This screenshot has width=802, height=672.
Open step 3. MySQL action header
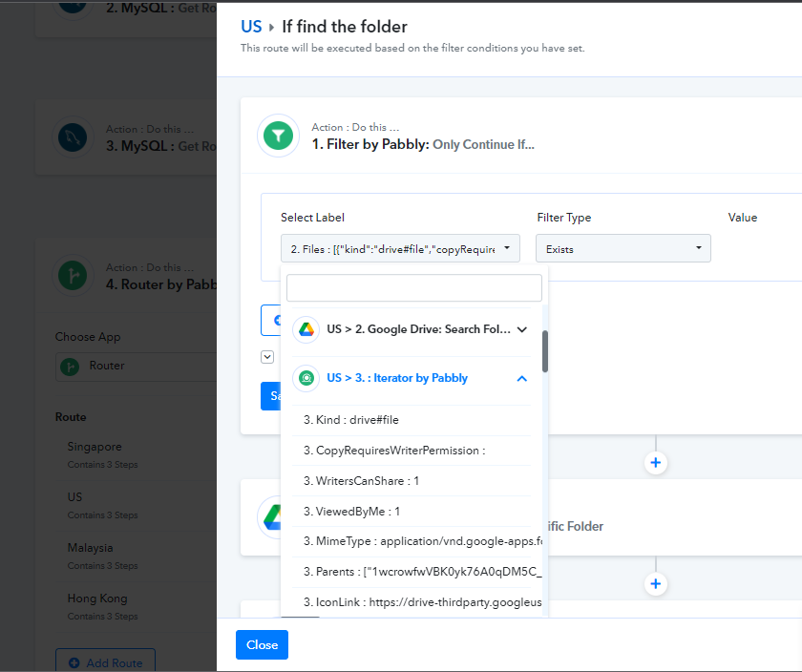point(126,137)
